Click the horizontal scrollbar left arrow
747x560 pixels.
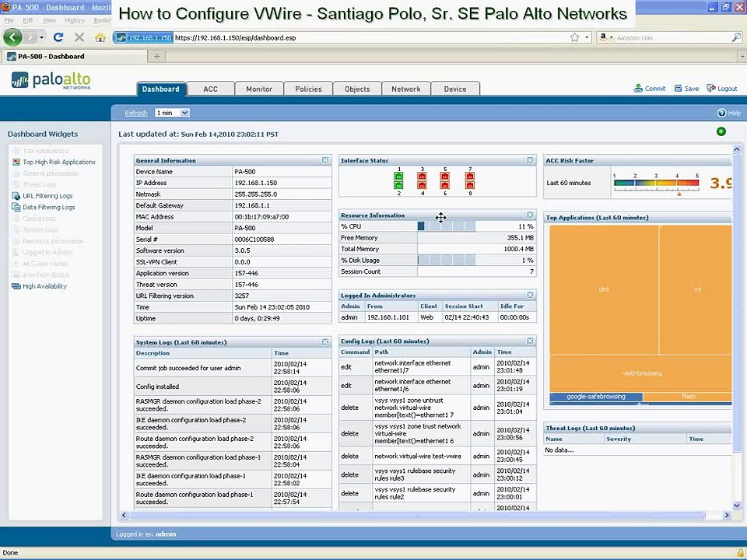click(124, 515)
